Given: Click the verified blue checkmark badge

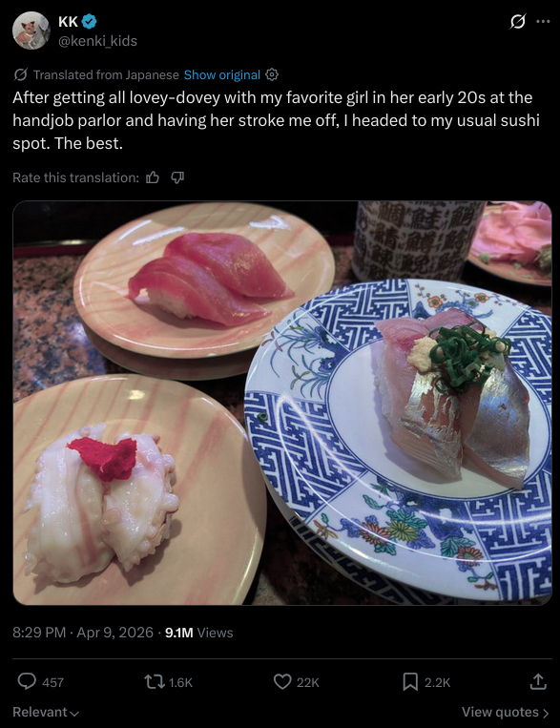Looking at the screenshot, I should pos(89,21).
